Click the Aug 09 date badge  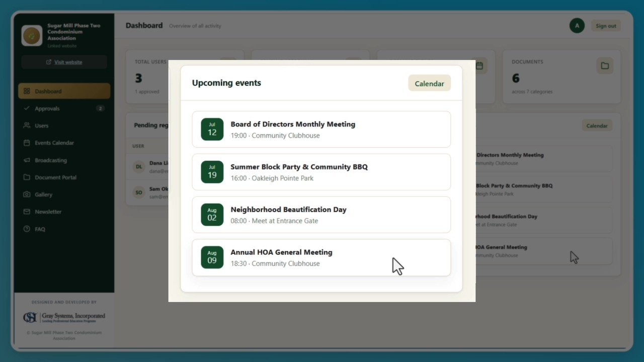coord(212,257)
